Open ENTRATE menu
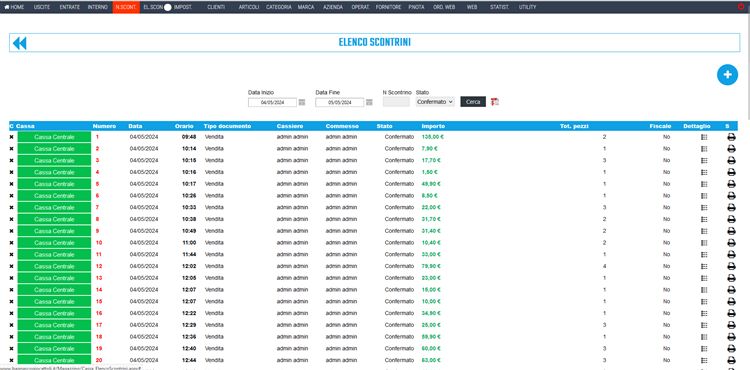 pyautogui.click(x=70, y=7)
